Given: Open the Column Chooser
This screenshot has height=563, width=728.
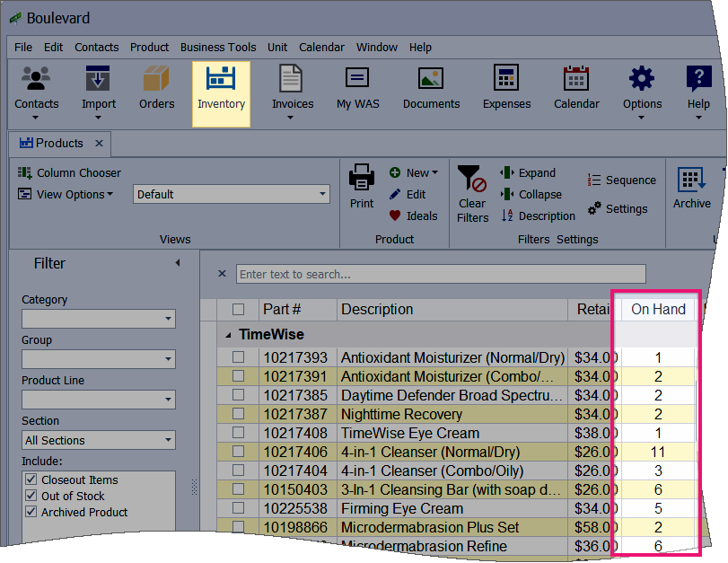Looking at the screenshot, I should [70, 172].
